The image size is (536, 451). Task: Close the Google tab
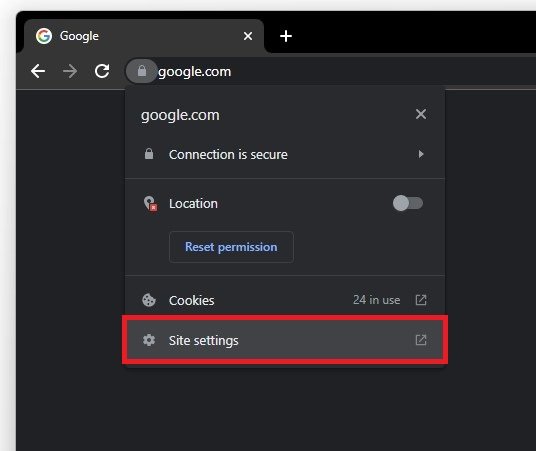point(248,36)
